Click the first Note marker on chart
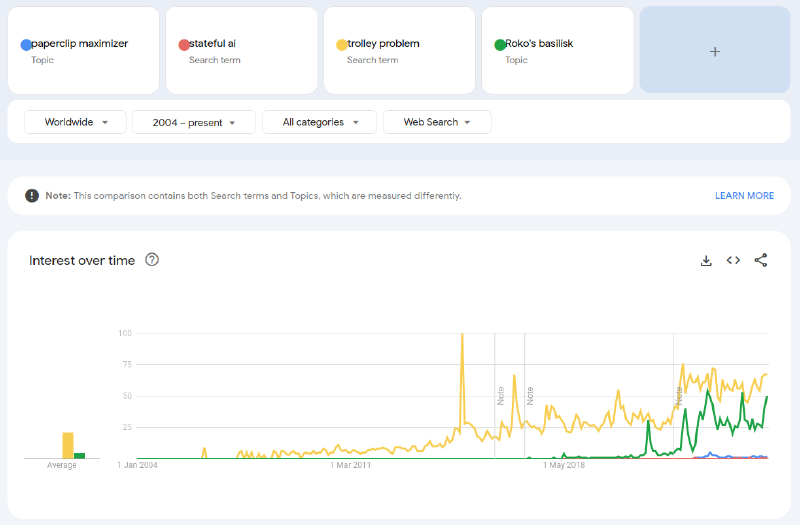The width and height of the screenshot is (800, 525). tap(501, 396)
